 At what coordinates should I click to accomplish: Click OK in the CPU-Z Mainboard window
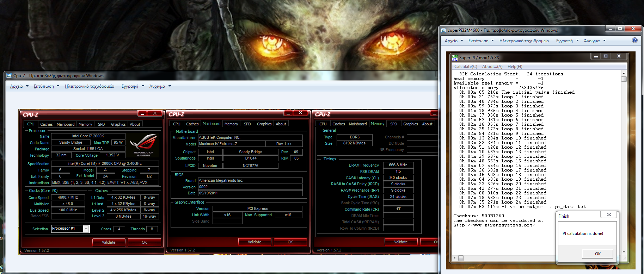tap(290, 242)
